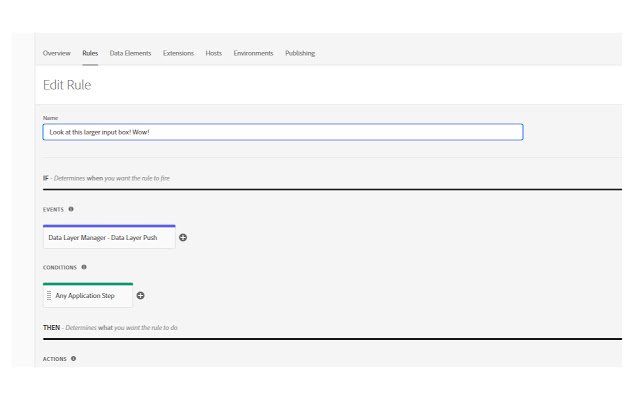Click into the rule Name input box

point(283,132)
